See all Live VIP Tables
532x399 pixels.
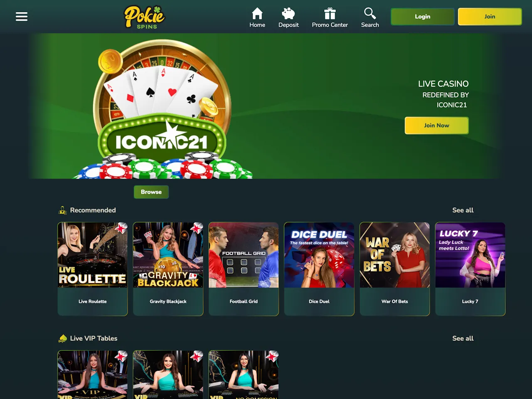(463, 338)
